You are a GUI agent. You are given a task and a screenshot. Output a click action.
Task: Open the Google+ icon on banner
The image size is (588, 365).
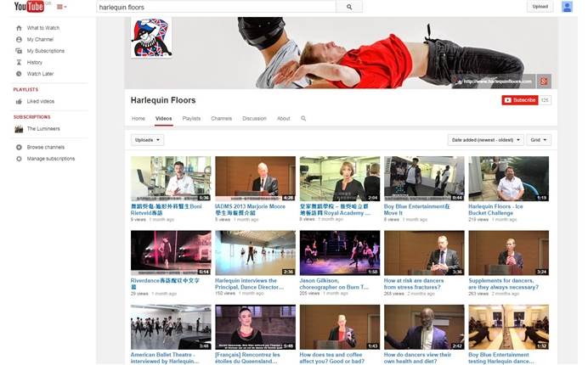coord(544,81)
